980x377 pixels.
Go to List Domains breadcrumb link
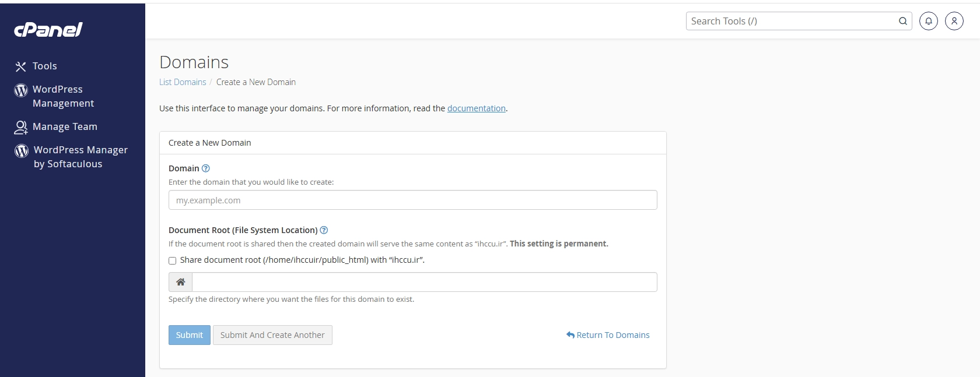coord(183,82)
